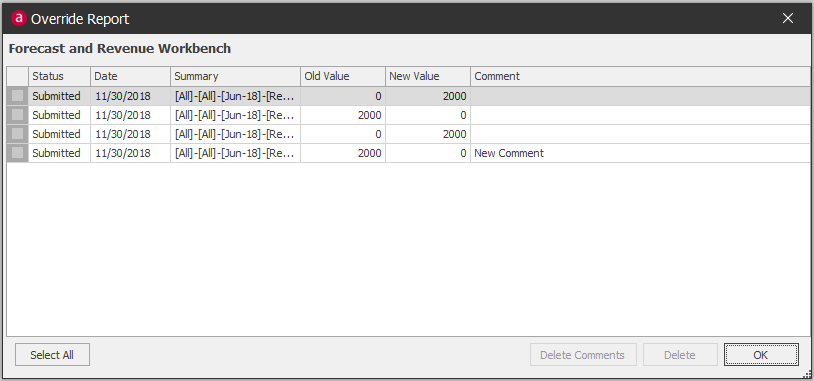The width and height of the screenshot is (814, 381).
Task: Tick the checkbox of the New Comment row
Action: click(x=18, y=153)
